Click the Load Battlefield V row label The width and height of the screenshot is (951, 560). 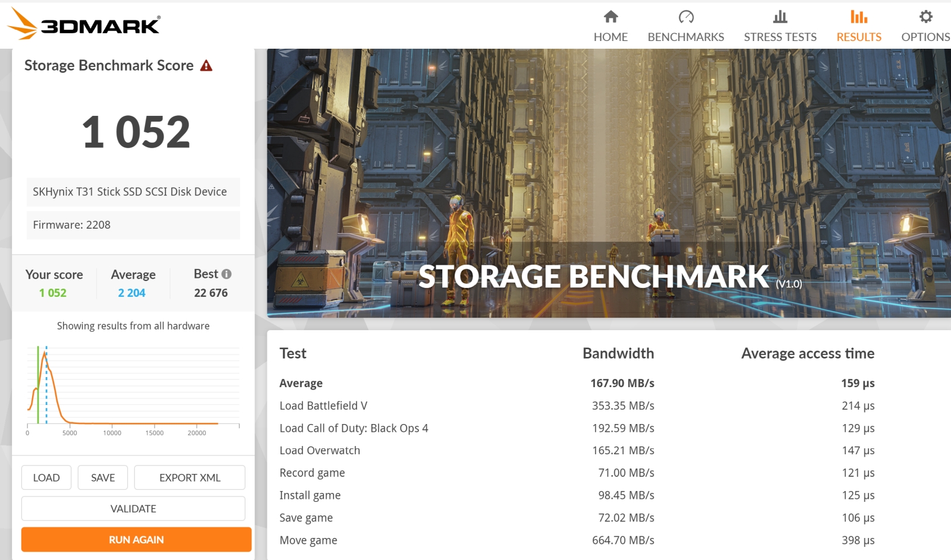[x=323, y=406]
